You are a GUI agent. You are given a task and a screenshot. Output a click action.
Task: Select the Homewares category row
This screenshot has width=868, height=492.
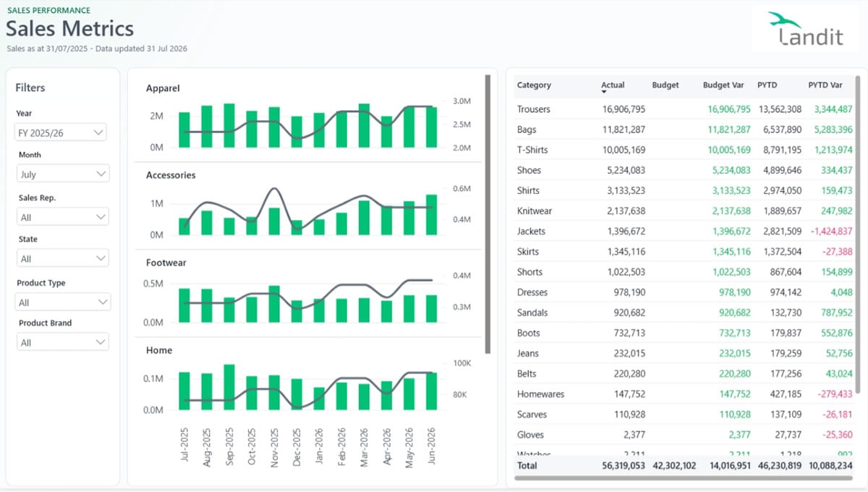684,394
